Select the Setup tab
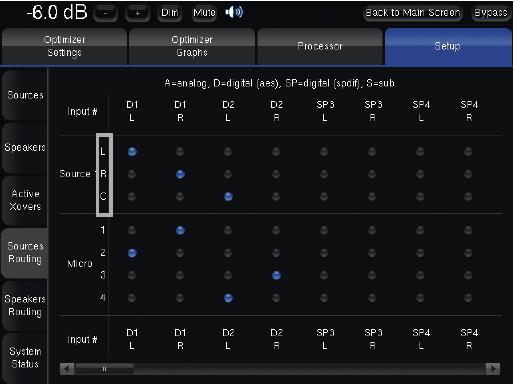This screenshot has width=514, height=384. [x=448, y=46]
